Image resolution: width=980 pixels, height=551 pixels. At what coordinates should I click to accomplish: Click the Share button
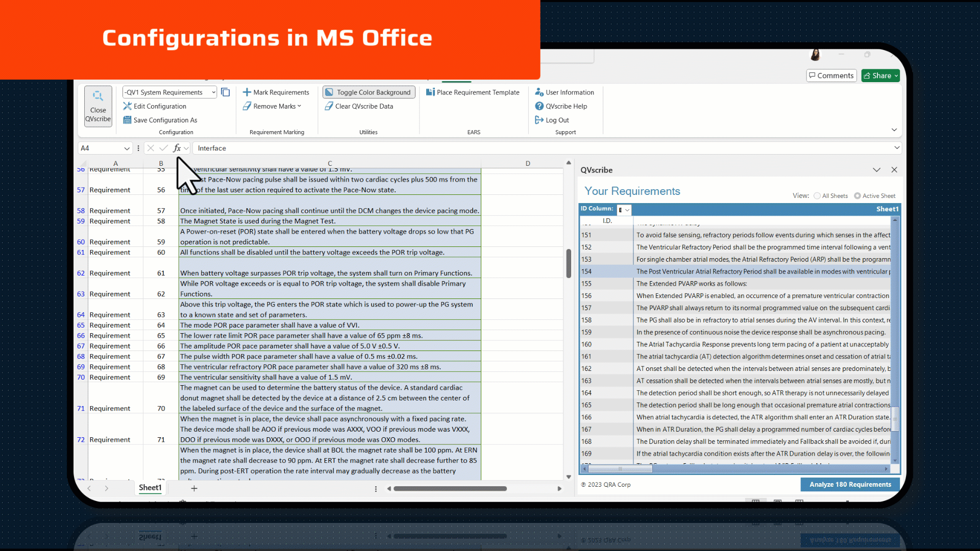(x=880, y=76)
